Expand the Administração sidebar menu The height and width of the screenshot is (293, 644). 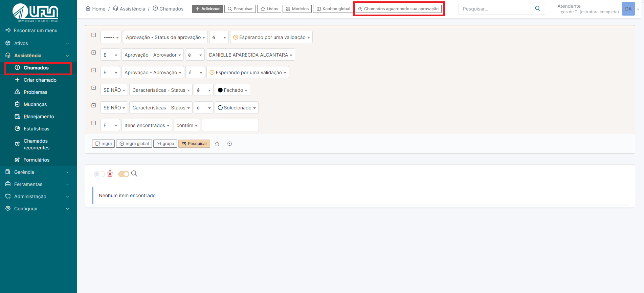click(x=38, y=196)
